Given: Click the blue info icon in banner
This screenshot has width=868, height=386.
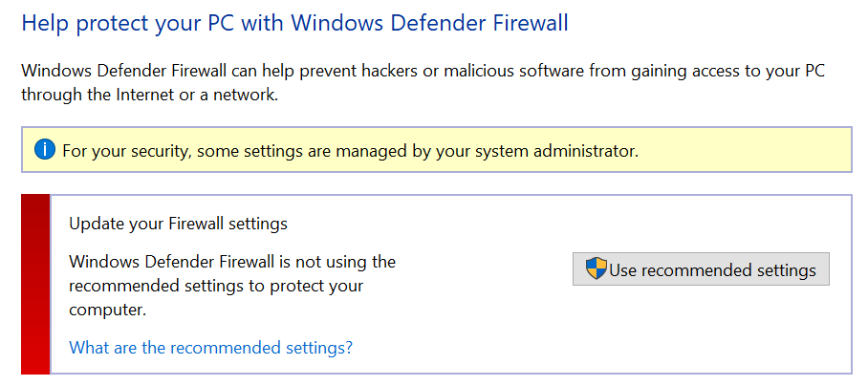Looking at the screenshot, I should (x=45, y=150).
